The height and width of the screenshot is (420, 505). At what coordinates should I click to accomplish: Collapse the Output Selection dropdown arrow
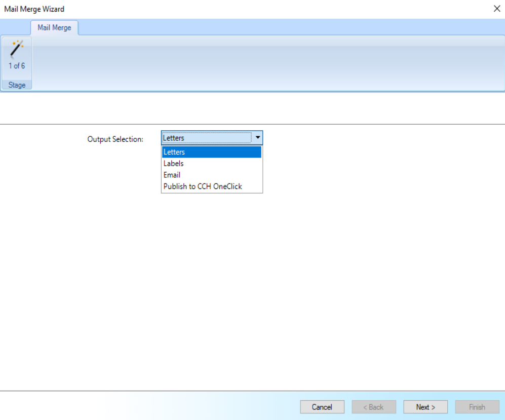(x=258, y=138)
